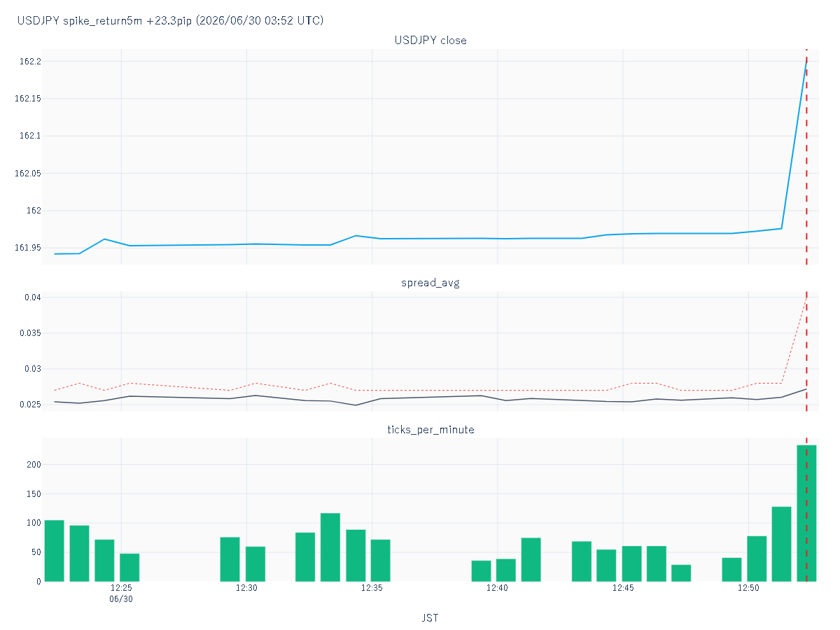Click the 0.04 spread y-axis label

coord(32,297)
